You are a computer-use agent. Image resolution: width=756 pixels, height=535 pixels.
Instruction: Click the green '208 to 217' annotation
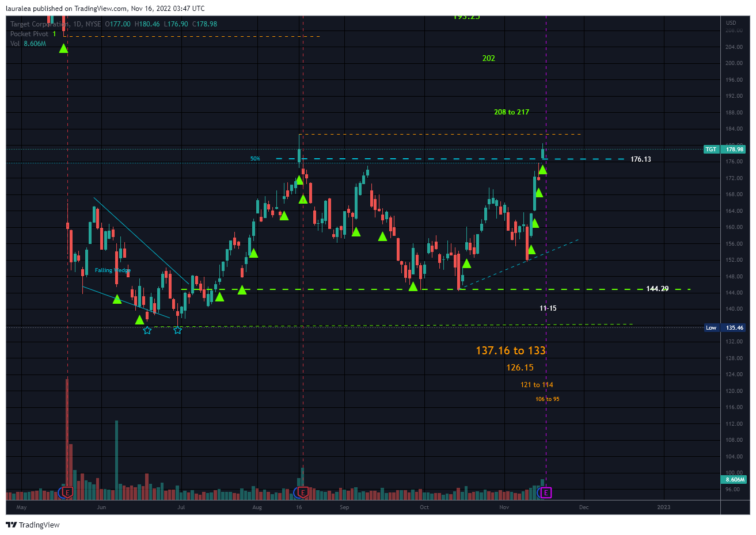511,112
